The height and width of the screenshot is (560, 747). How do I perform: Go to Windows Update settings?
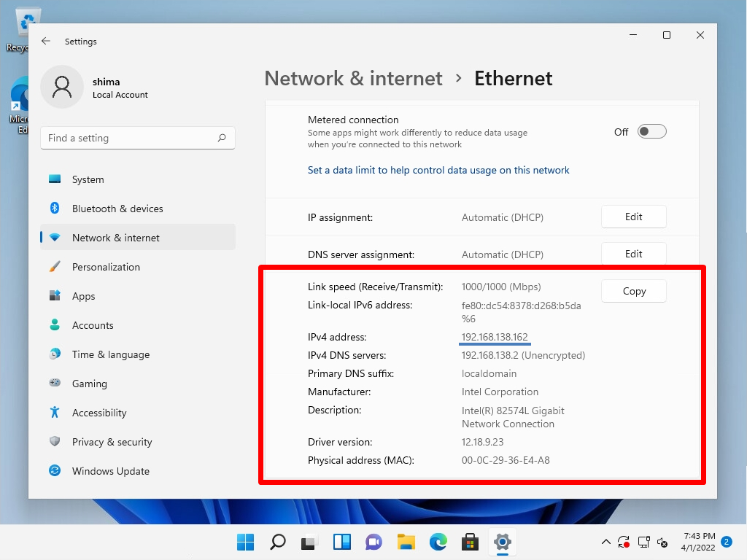(138, 471)
